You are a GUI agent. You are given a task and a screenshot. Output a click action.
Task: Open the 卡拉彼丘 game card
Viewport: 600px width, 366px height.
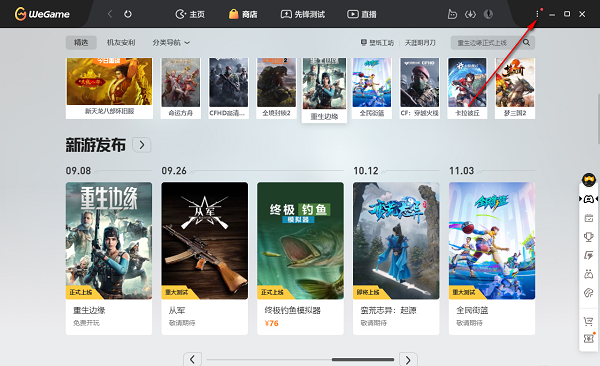(x=467, y=88)
